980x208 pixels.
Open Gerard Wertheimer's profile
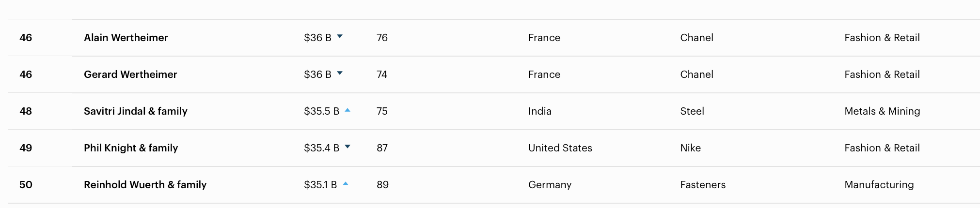click(130, 74)
